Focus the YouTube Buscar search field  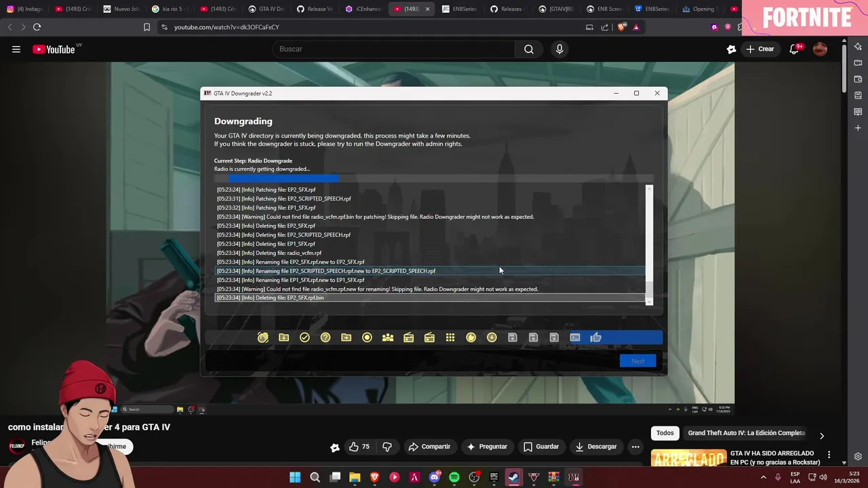tap(393, 49)
